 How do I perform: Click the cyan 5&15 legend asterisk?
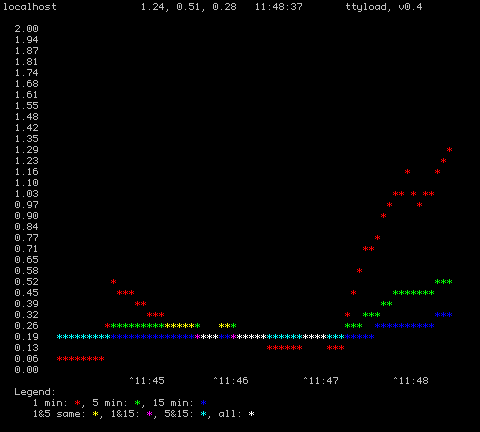click(204, 414)
